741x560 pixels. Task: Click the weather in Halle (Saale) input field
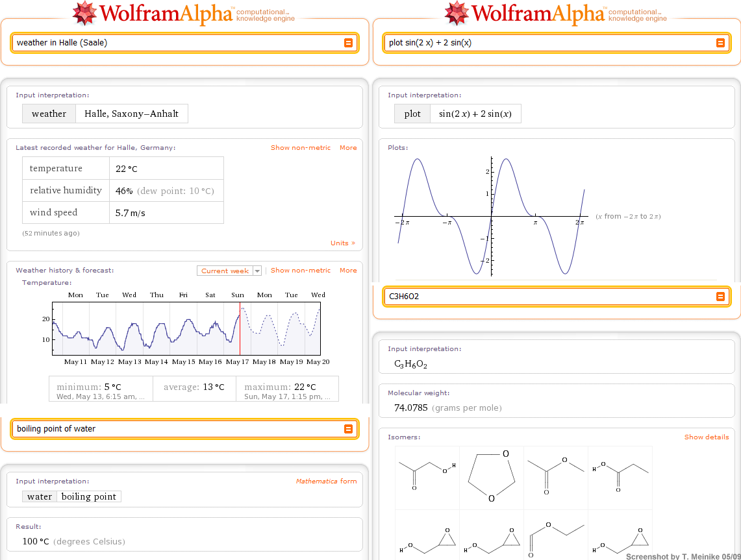click(185, 43)
